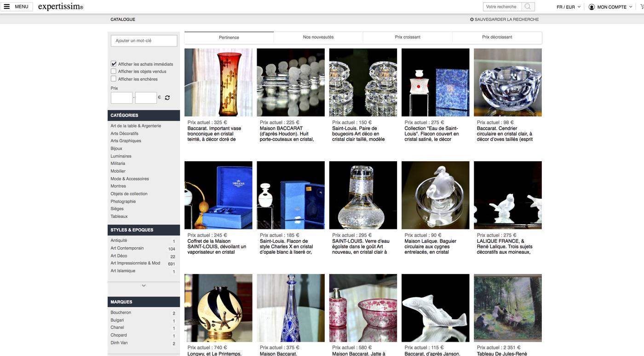Open the FR / EUR language dropdown

(569, 7)
